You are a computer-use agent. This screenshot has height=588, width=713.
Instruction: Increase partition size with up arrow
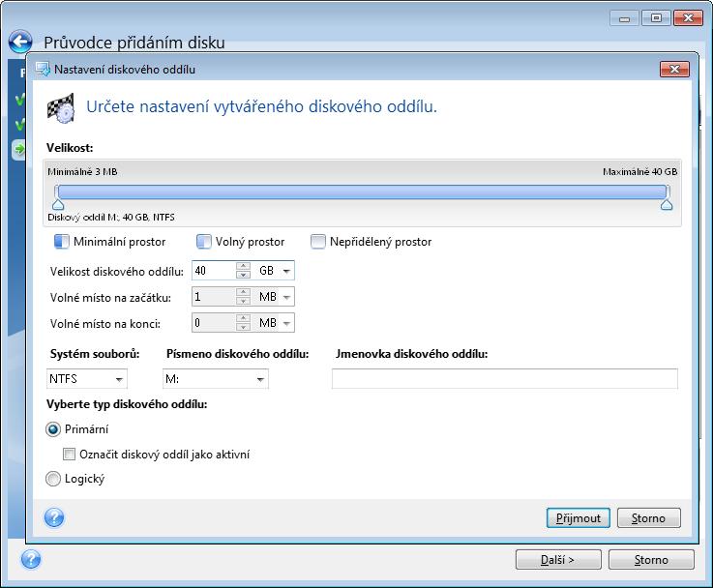(x=243, y=266)
